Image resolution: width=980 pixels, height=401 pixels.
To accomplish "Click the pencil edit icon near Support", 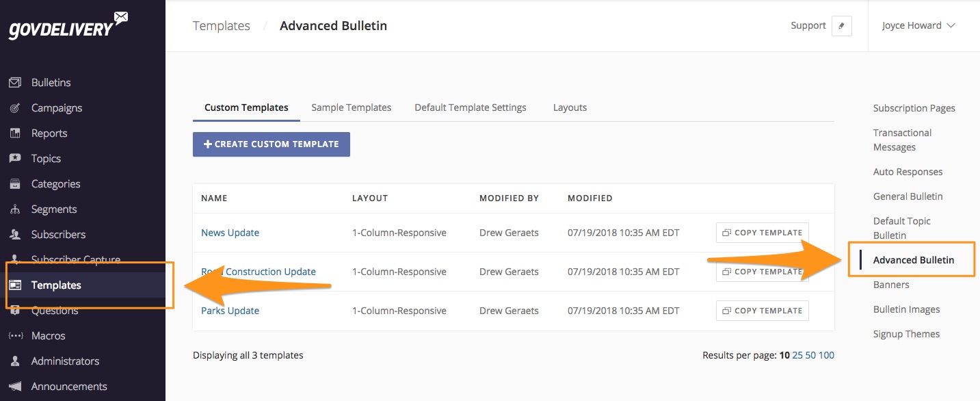I will pyautogui.click(x=842, y=25).
